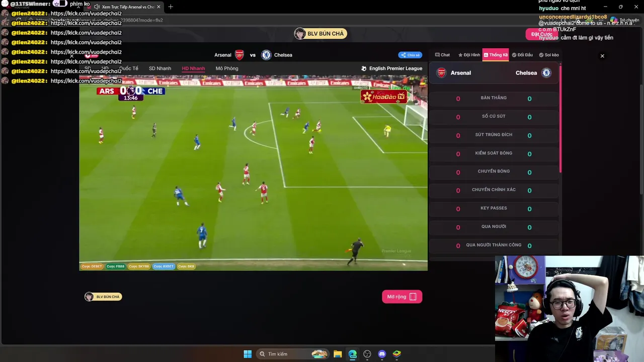Click the BÀN THẮNG stat row
644x362 pixels.
(494, 99)
